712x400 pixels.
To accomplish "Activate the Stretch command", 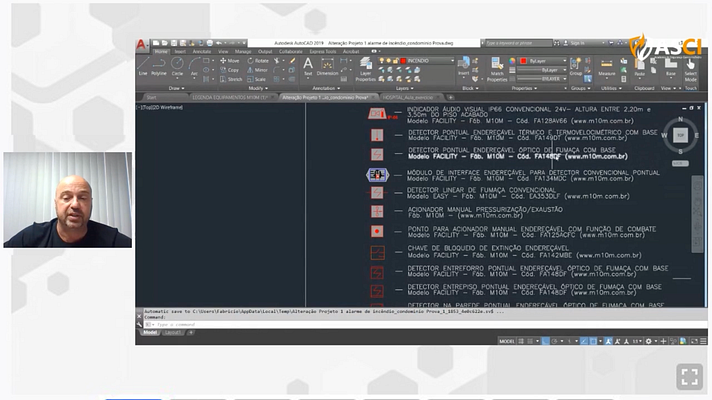I will tap(231, 79).
